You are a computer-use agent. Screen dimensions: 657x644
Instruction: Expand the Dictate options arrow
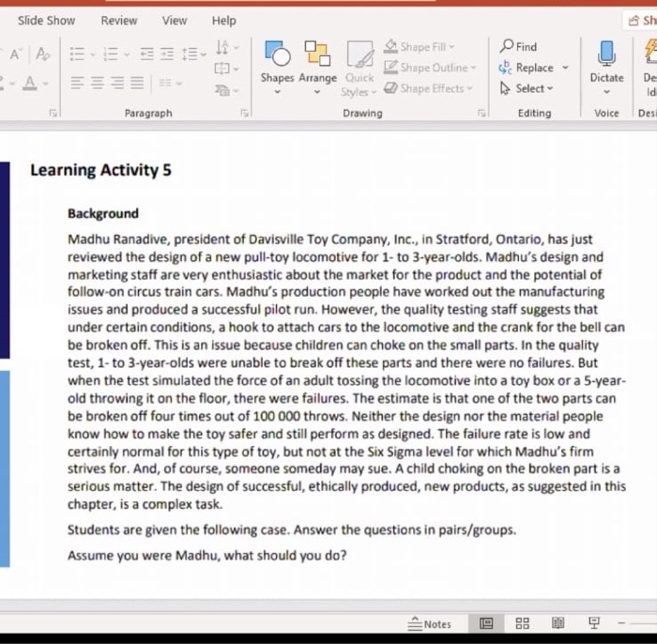click(x=606, y=92)
